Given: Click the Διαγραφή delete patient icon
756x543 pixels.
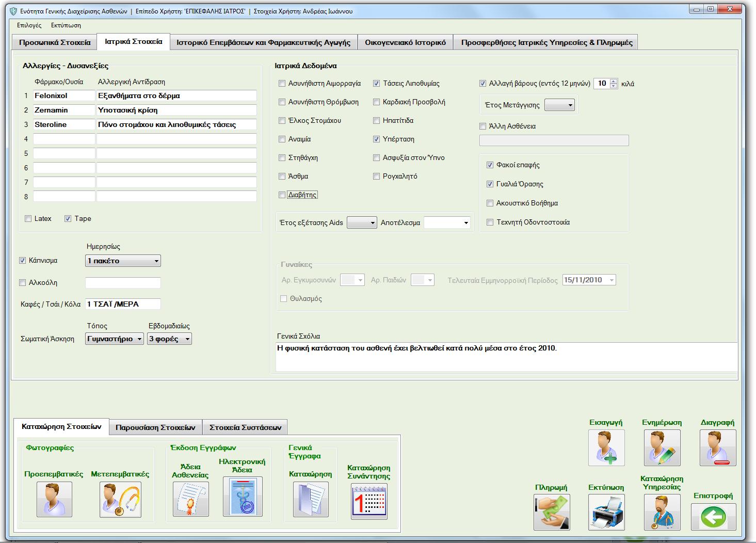Looking at the screenshot, I should pyautogui.click(x=718, y=448).
